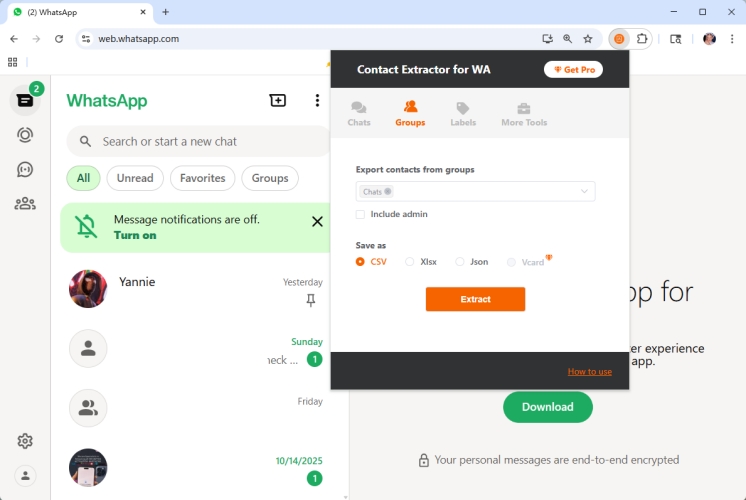
Task: Open the Chats icon in WhatsApp sidebar
Action: tap(25, 100)
